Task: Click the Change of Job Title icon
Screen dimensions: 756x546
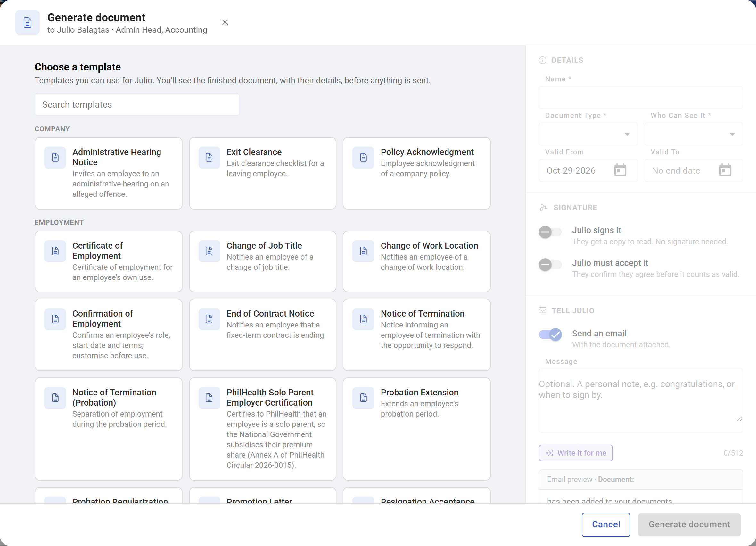Action: click(209, 251)
